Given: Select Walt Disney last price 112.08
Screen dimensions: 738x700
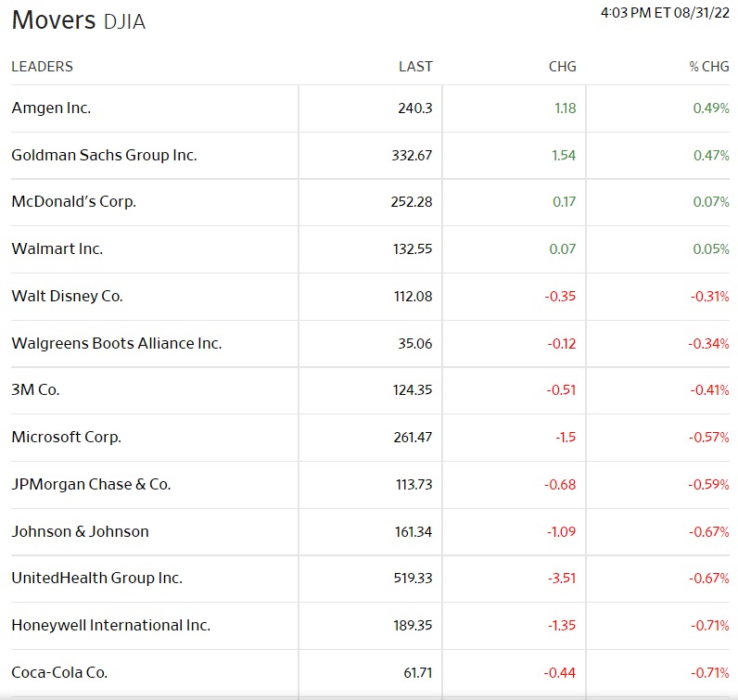Looking at the screenshot, I should [413, 296].
